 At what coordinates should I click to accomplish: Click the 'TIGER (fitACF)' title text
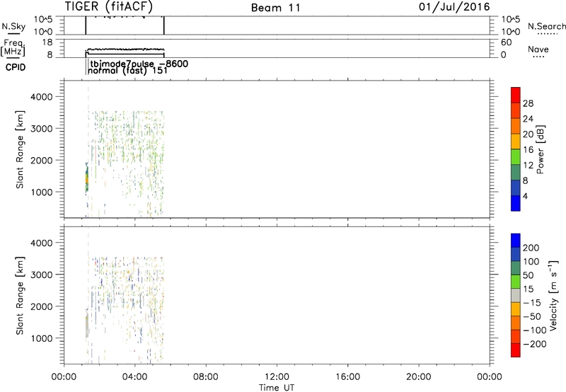(x=109, y=6)
